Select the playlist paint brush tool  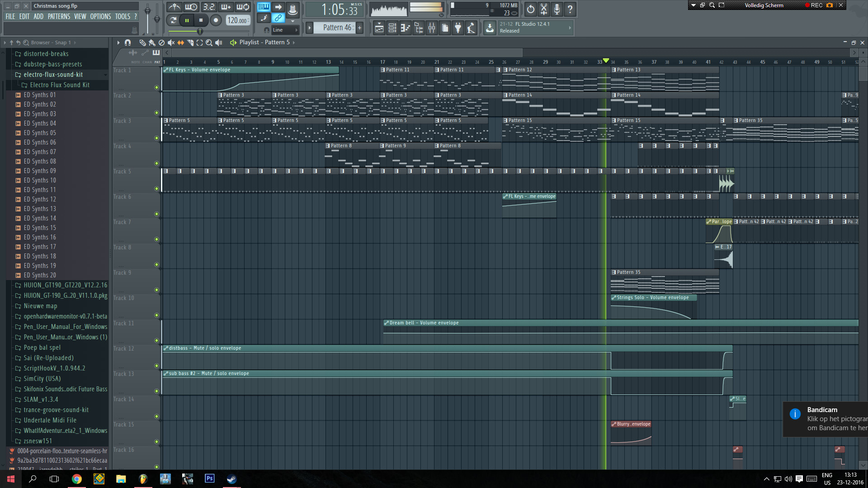coord(152,42)
